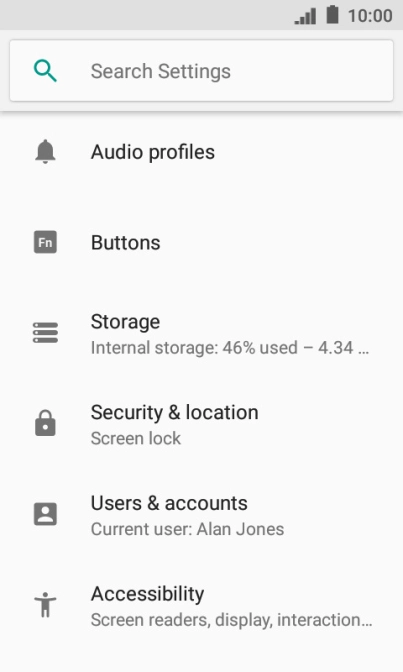Select the person badge Users icon
Screen dimensions: 403x672
click(x=45, y=514)
